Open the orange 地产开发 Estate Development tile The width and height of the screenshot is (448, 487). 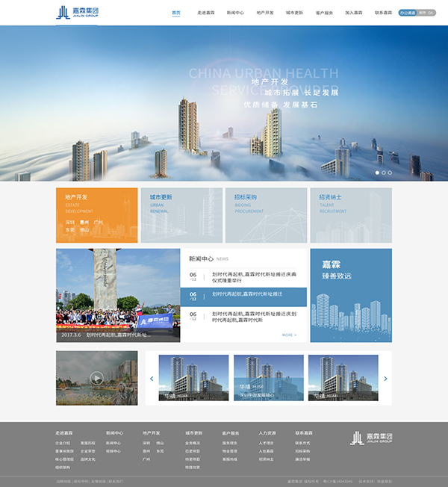point(97,215)
